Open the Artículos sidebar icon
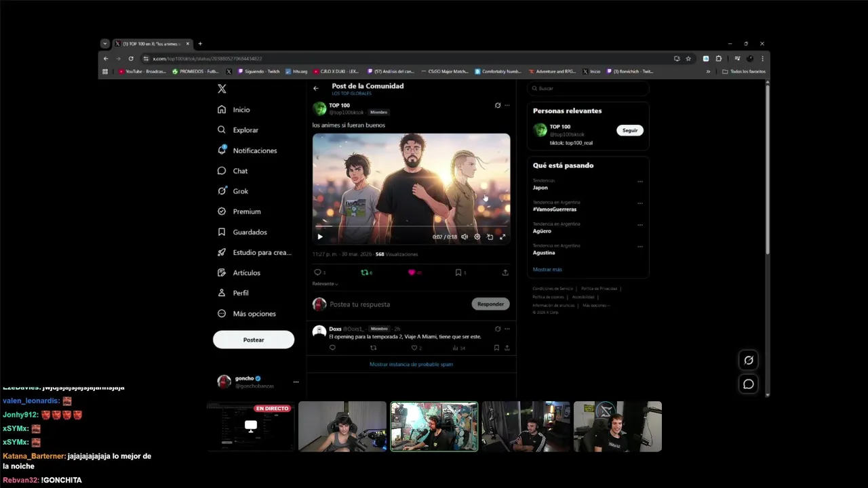Screen dimensions: 868x488 pos(221,272)
